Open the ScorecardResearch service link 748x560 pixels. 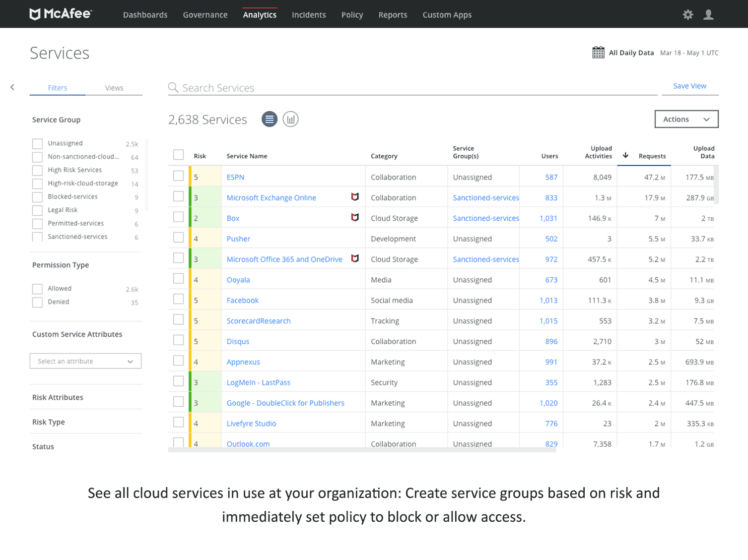[x=259, y=321]
